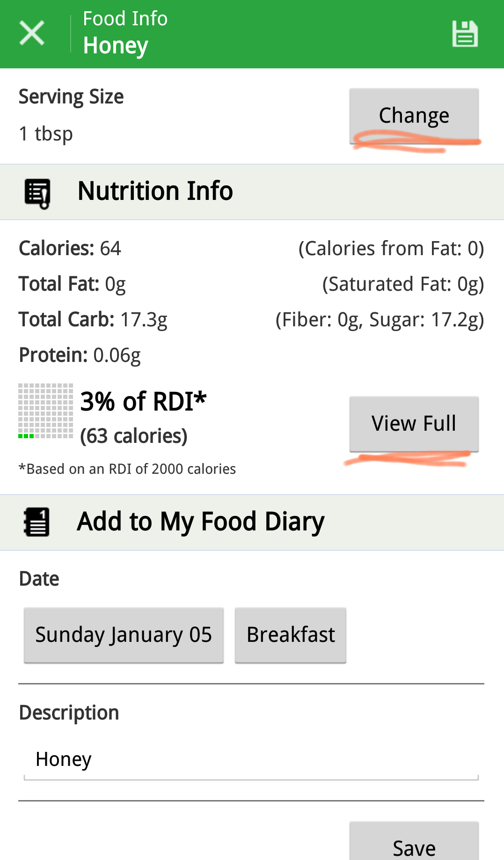
Task: Tap the Calories: 64 line
Action: tap(70, 249)
